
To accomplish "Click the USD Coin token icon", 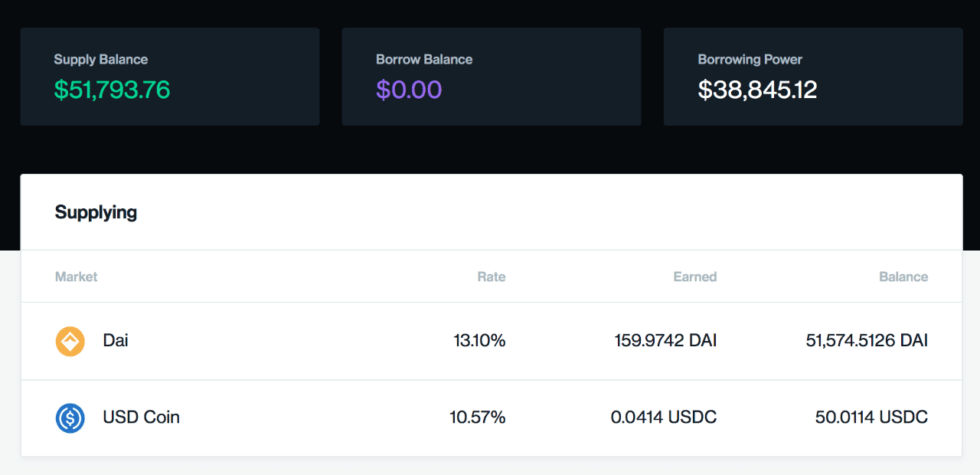I will pos(70,418).
